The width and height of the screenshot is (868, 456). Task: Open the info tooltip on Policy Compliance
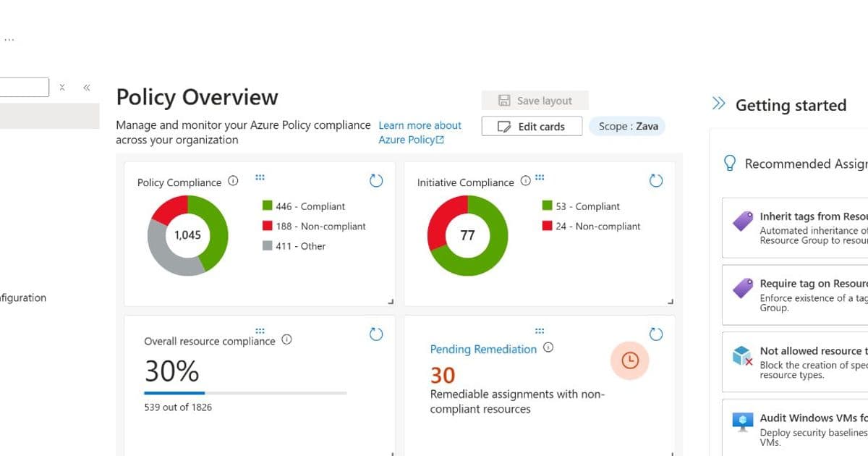(x=233, y=182)
